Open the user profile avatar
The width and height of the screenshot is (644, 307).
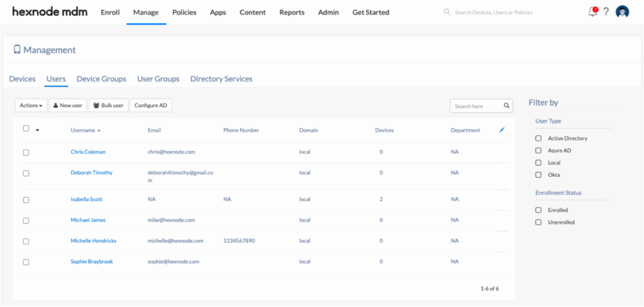pos(622,12)
